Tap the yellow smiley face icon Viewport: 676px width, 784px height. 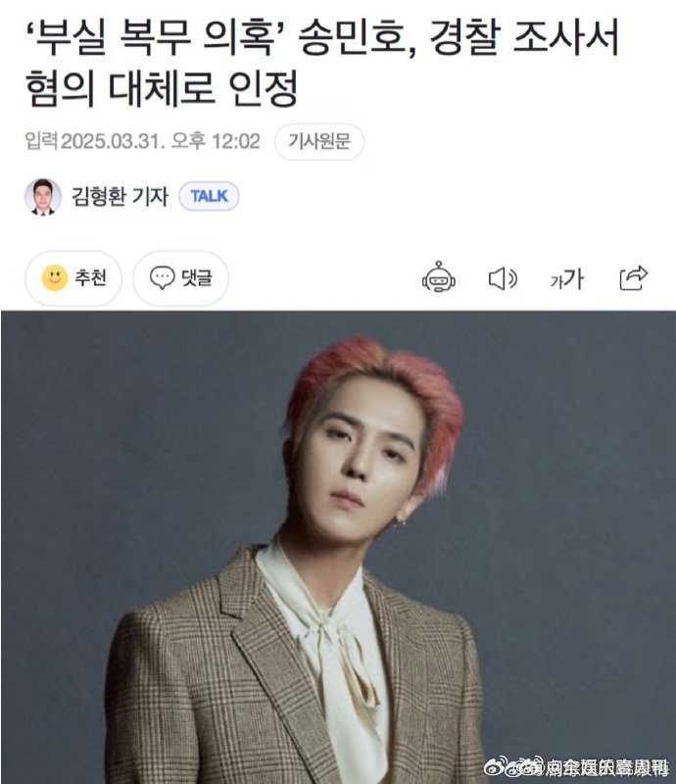[x=55, y=277]
